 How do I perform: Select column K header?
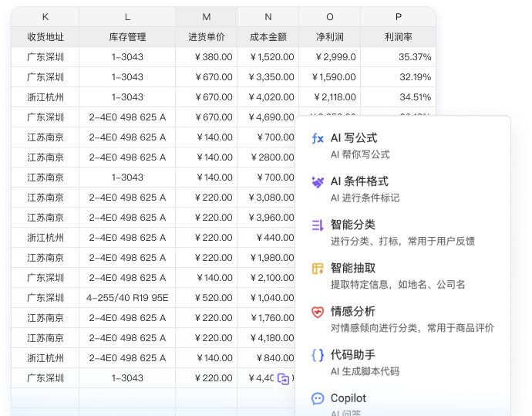(45, 17)
